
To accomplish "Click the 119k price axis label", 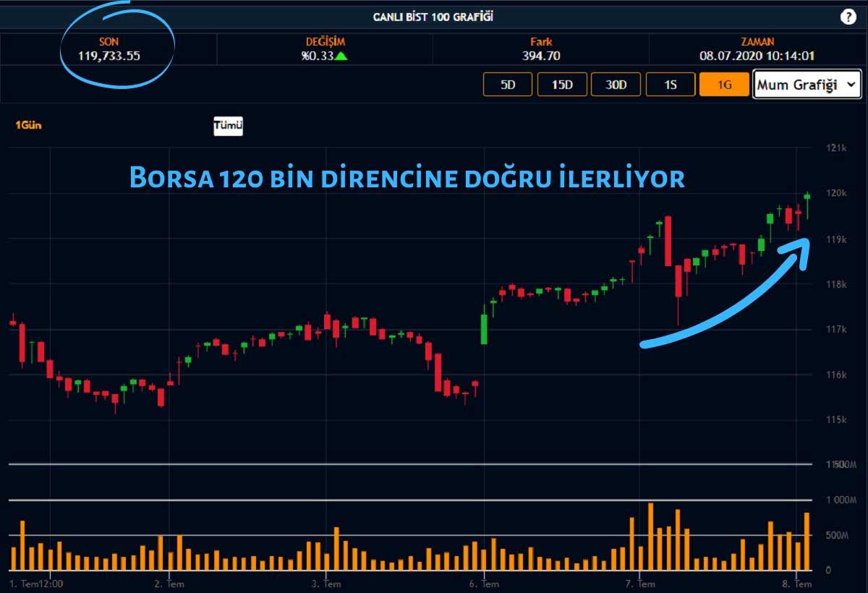I will pyautogui.click(x=836, y=239).
